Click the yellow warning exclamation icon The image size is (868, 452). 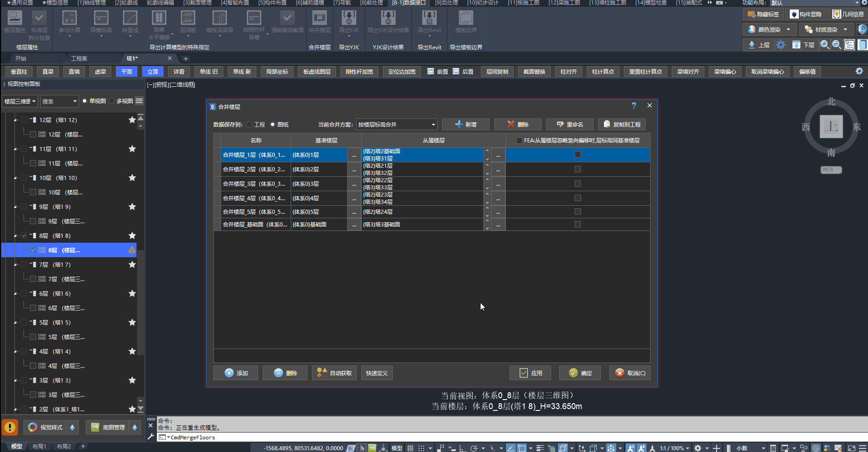(x=9, y=427)
